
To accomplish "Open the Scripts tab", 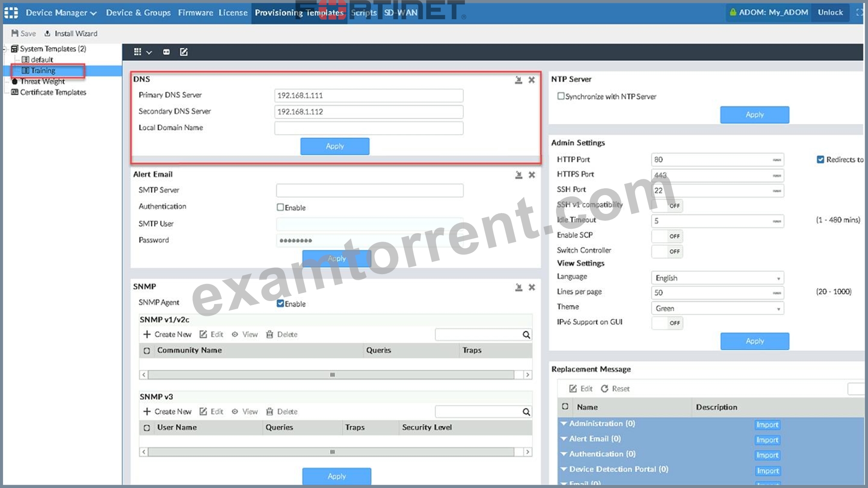I will tap(364, 13).
